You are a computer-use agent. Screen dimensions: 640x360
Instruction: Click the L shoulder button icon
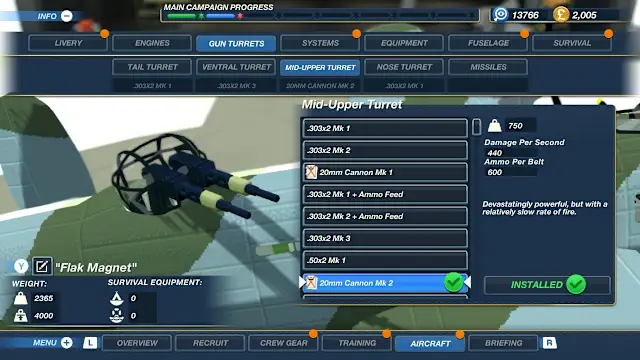(x=90, y=343)
